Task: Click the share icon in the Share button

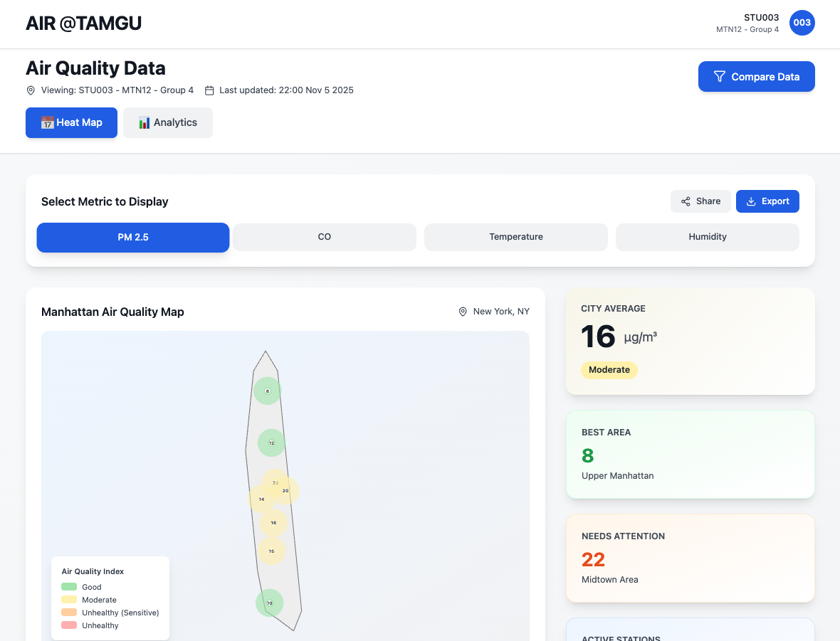Action: click(x=686, y=201)
